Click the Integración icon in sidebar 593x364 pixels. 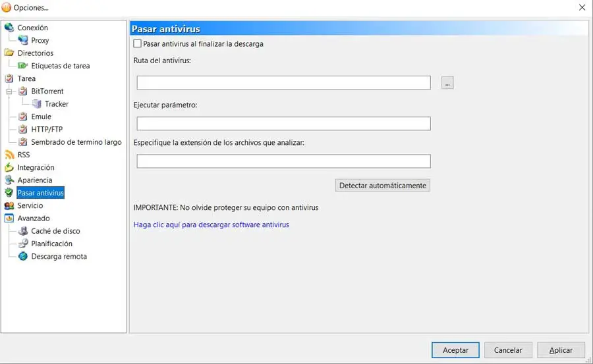click(9, 168)
